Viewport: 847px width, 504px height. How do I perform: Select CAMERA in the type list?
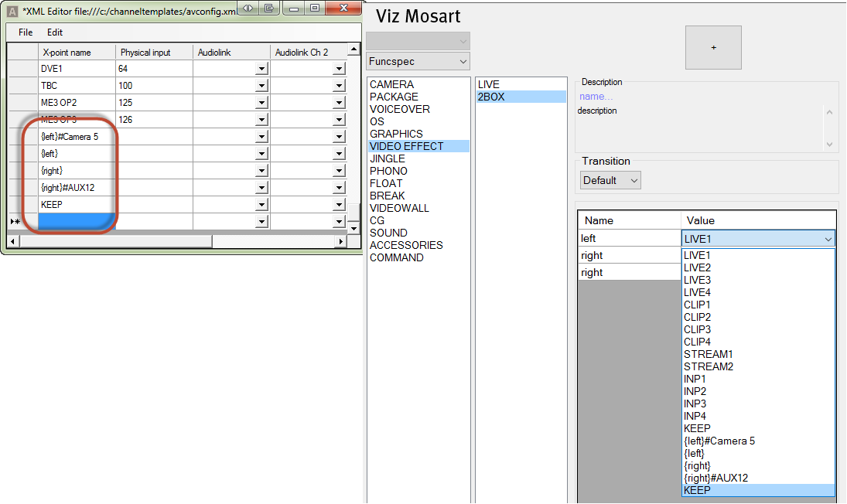[x=391, y=84]
